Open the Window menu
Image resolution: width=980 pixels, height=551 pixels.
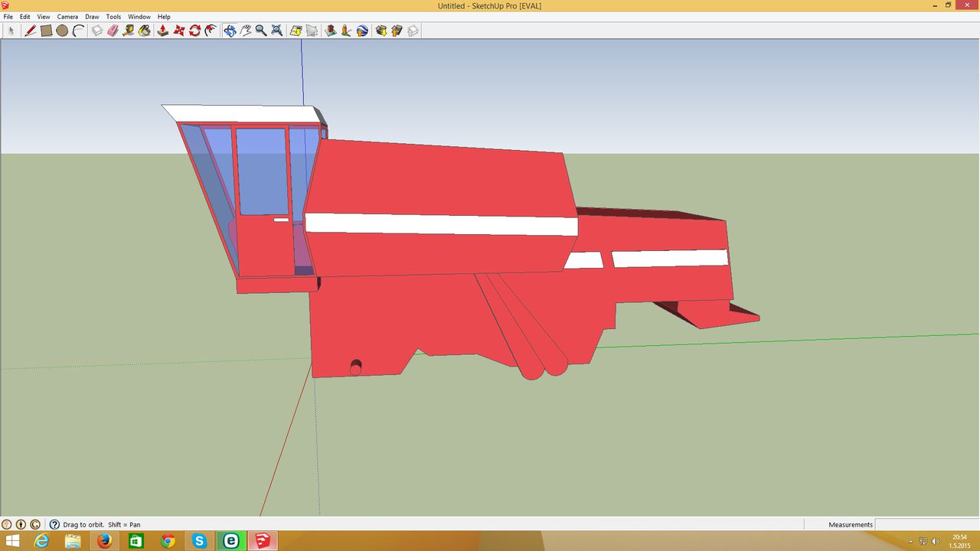coord(139,17)
